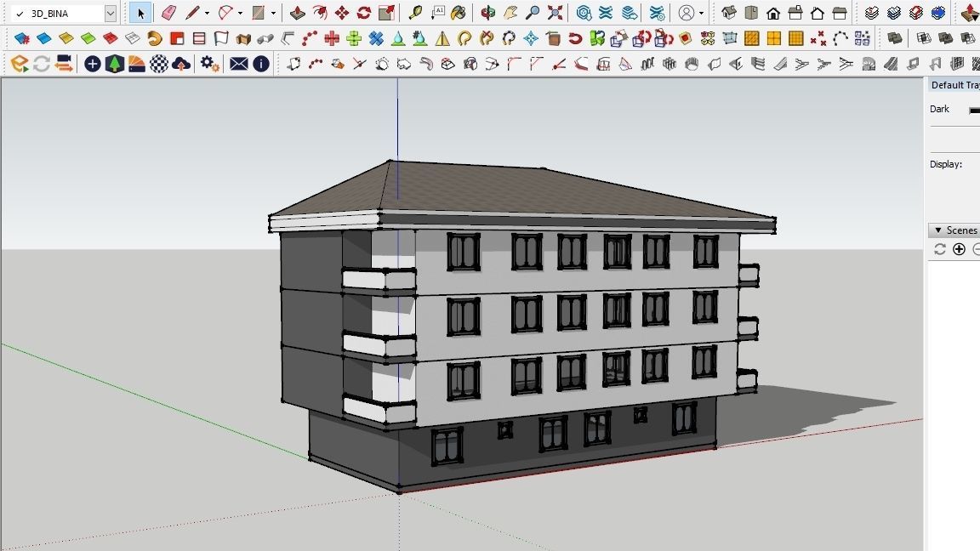Image resolution: width=980 pixels, height=551 pixels.
Task: Click the Update Scene refresh arrows
Action: pos(939,249)
